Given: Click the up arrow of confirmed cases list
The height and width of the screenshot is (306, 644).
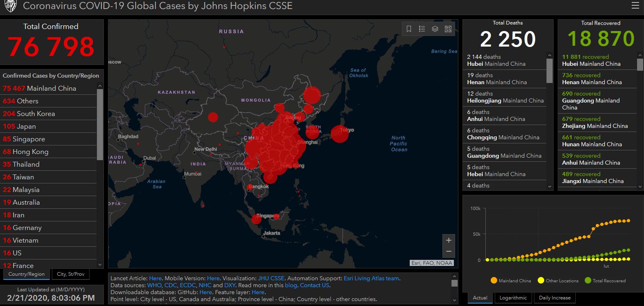Looking at the screenshot, I should tap(100, 86).
